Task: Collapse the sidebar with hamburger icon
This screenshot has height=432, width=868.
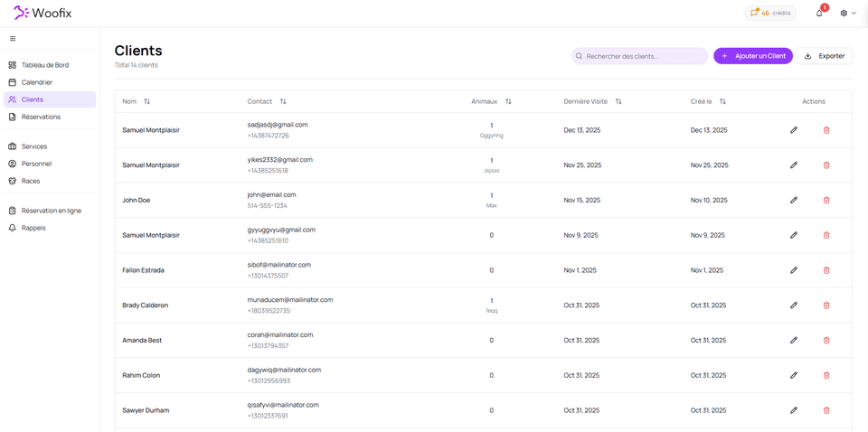Action: click(13, 39)
